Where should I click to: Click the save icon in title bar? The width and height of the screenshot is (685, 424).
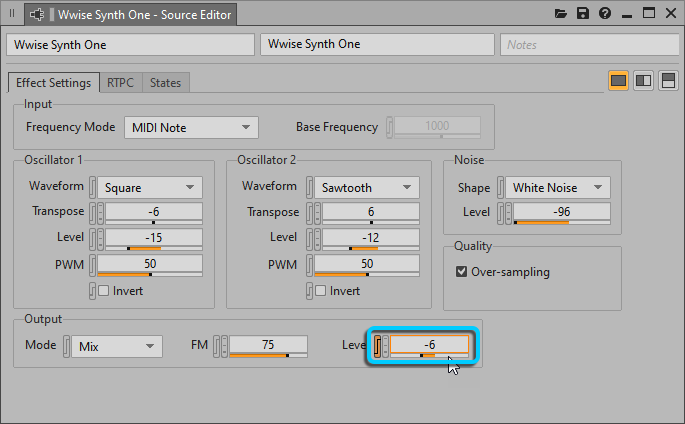[x=583, y=14]
